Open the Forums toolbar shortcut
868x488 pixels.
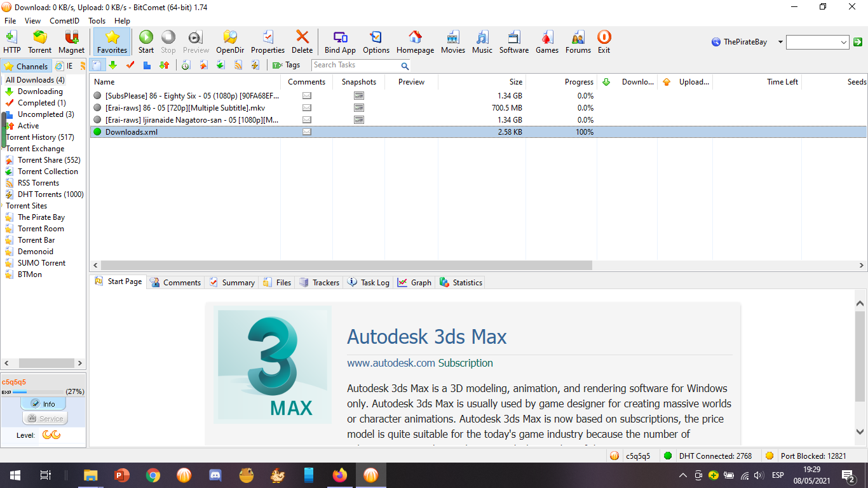click(578, 42)
